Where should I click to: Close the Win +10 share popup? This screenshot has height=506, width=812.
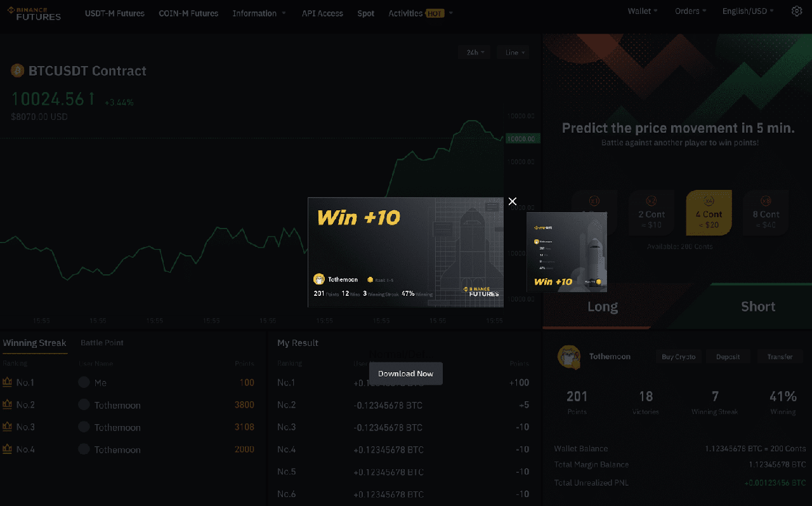(x=513, y=201)
